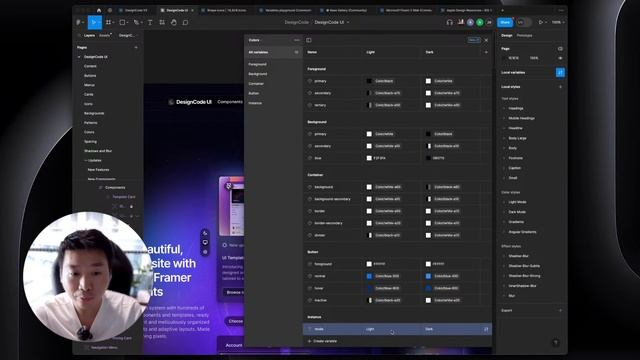The width and height of the screenshot is (640, 360).
Task: Click Create variable
Action: pos(322,341)
